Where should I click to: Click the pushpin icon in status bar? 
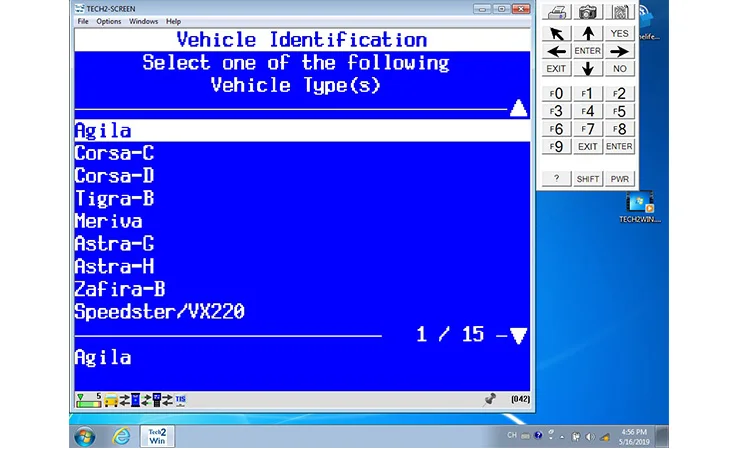tap(490, 399)
